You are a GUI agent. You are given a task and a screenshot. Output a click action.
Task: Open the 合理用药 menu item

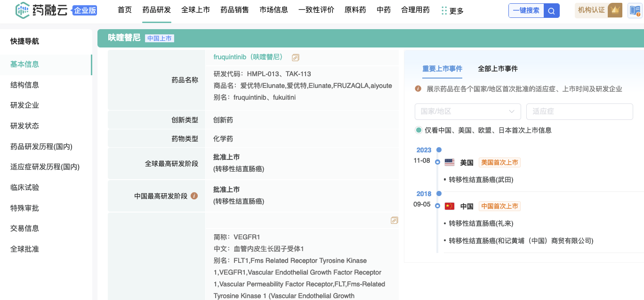415,10
